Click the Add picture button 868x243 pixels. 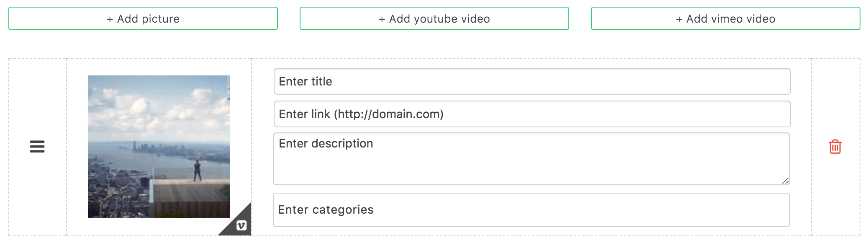tap(143, 18)
